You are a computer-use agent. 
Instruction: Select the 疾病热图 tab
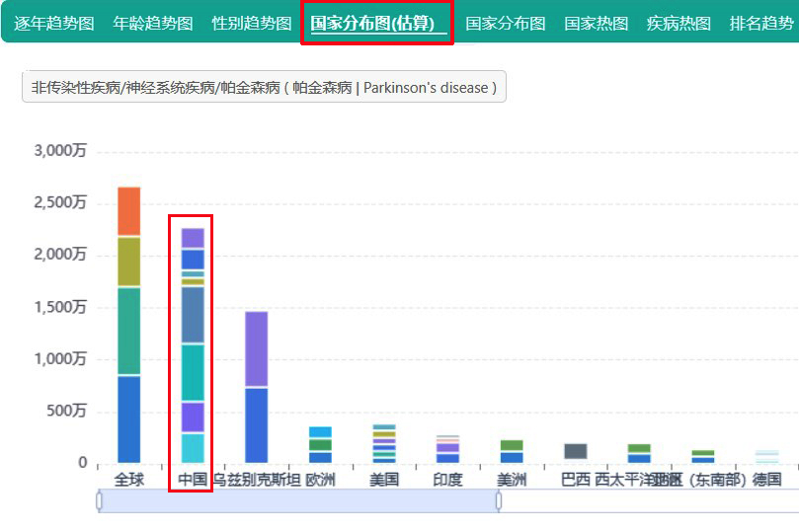(679, 24)
